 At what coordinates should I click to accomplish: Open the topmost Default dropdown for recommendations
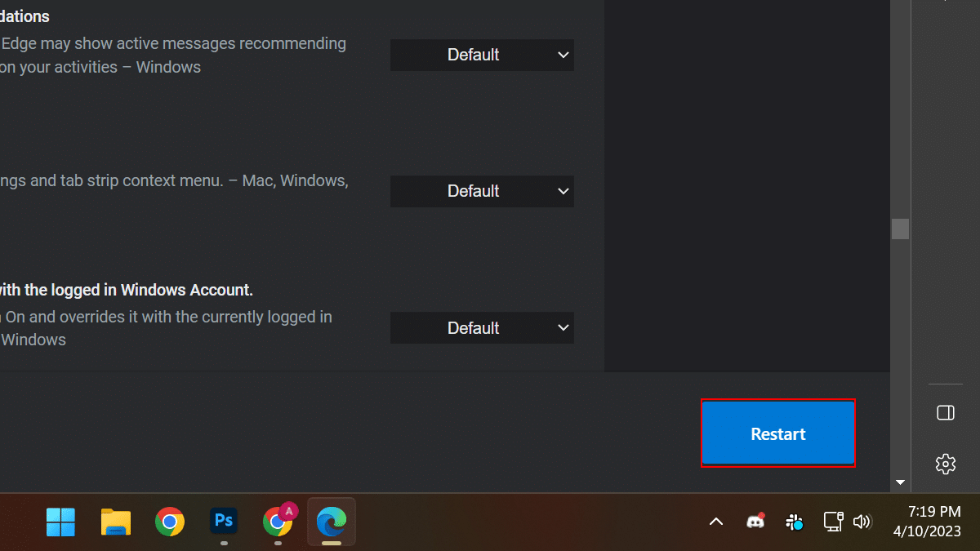(x=482, y=55)
